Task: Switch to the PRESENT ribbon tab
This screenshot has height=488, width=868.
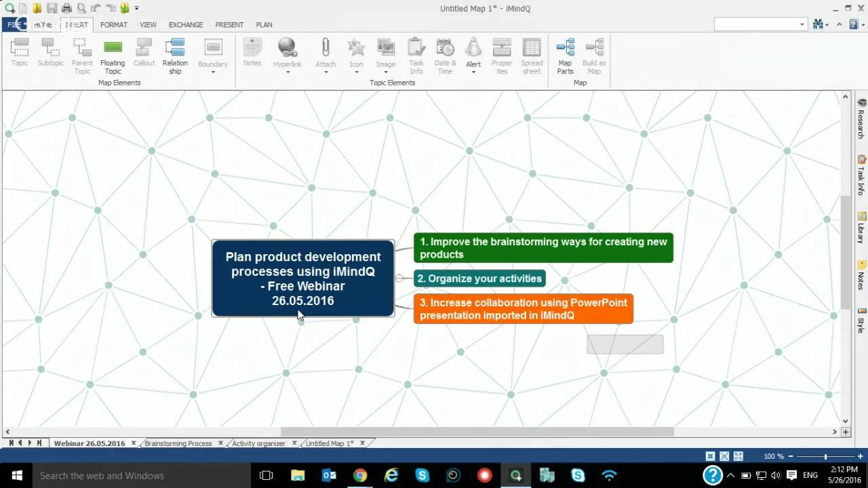Action: click(229, 24)
